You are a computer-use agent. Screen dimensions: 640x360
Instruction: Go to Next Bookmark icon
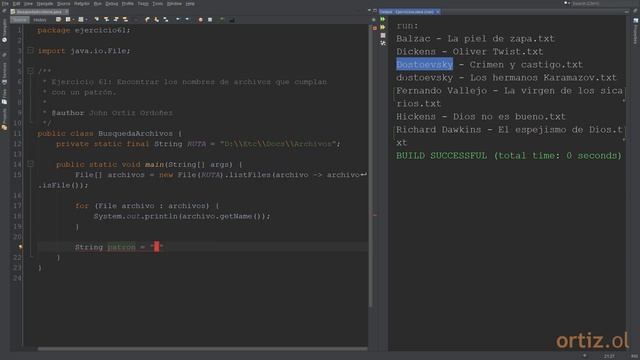tap(156, 19)
